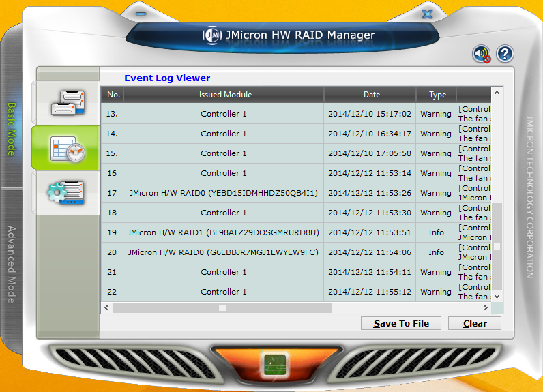Switch to Advanced Mode tab
Image resolution: width=543 pixels, height=392 pixels.
(12, 265)
